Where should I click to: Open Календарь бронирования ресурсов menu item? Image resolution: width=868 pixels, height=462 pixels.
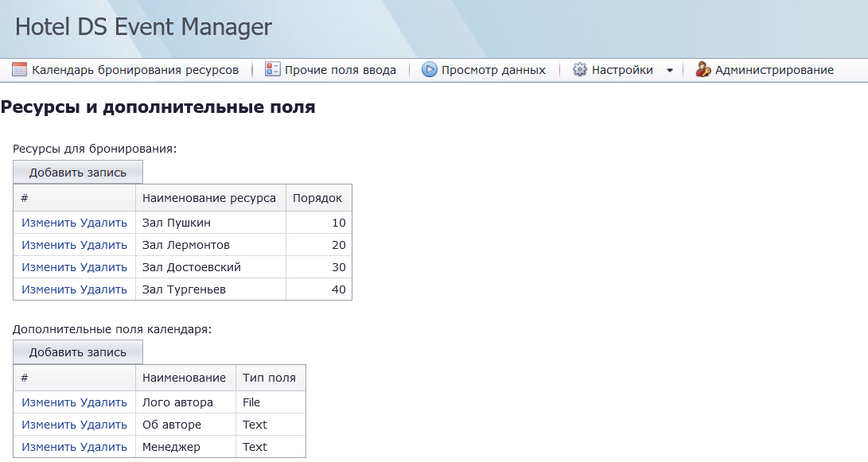135,70
